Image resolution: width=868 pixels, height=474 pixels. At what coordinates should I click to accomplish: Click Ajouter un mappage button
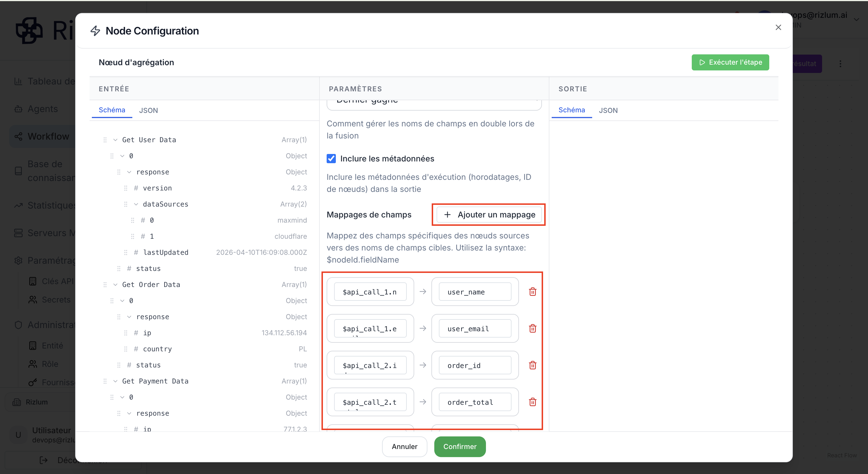pos(489,215)
